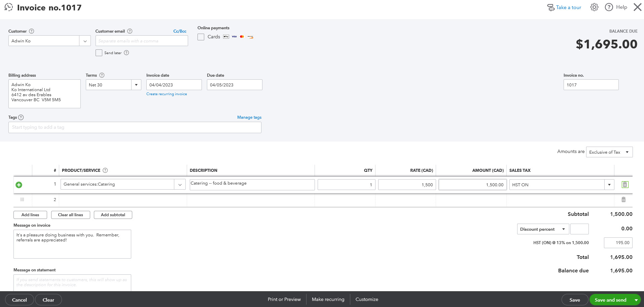
Task: Click Create recurring invoice link
Action: click(x=167, y=94)
